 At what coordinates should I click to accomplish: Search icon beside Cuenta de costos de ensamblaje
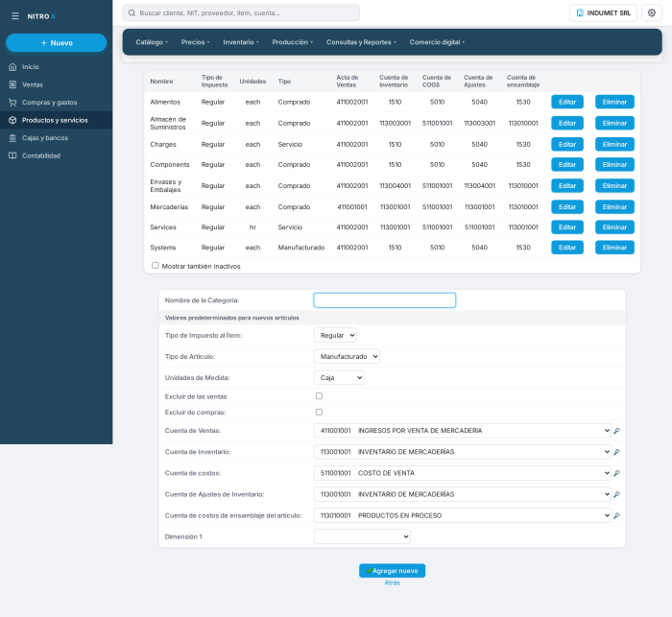click(616, 515)
